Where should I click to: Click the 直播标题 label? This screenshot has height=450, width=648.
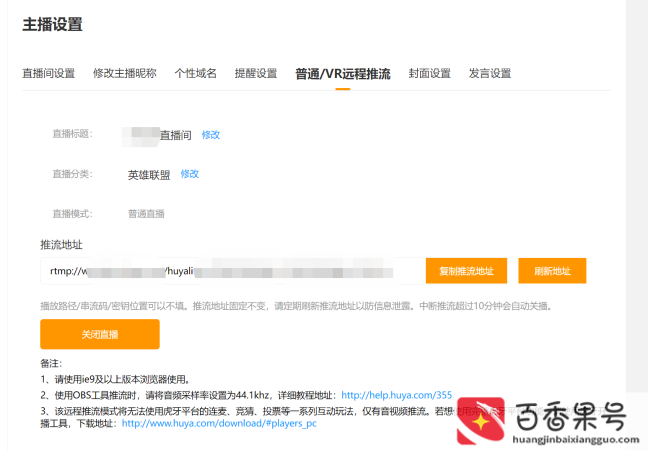coord(72,134)
